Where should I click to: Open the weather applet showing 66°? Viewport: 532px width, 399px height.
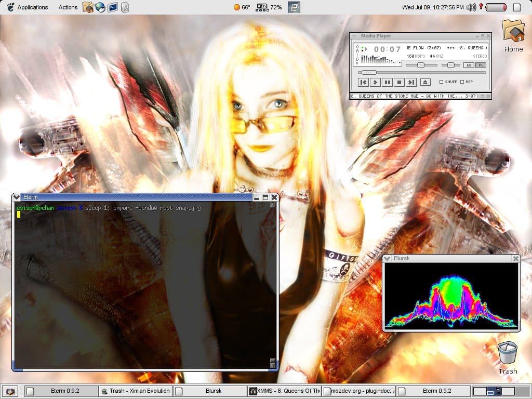pyautogui.click(x=242, y=7)
